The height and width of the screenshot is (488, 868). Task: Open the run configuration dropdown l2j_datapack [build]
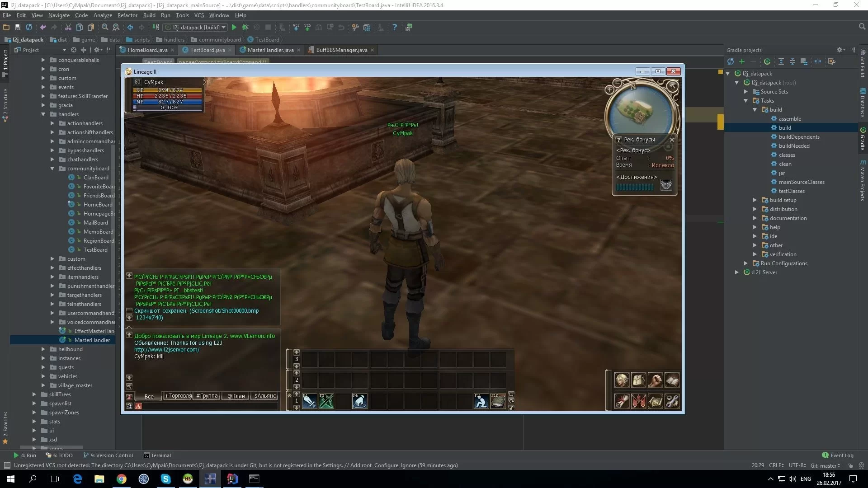pyautogui.click(x=196, y=28)
